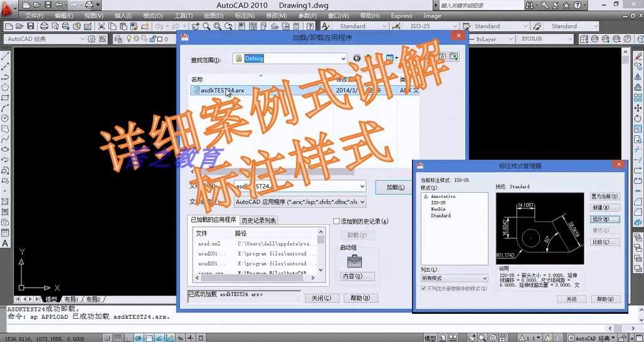Select the NewDim style in the styles list
The image size is (644, 342).
[438, 209]
